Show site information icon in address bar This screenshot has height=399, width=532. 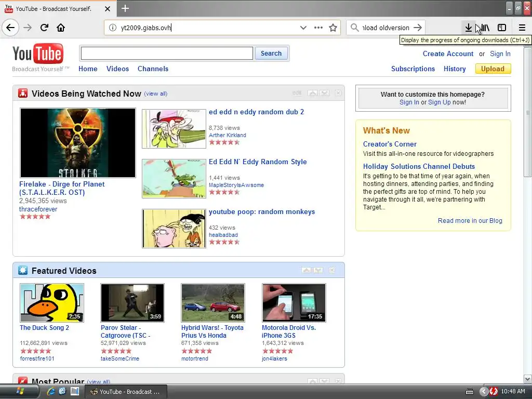point(113,28)
